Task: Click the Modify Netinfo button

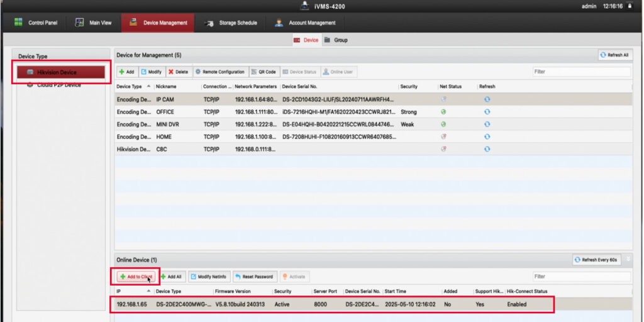Action: (x=208, y=277)
